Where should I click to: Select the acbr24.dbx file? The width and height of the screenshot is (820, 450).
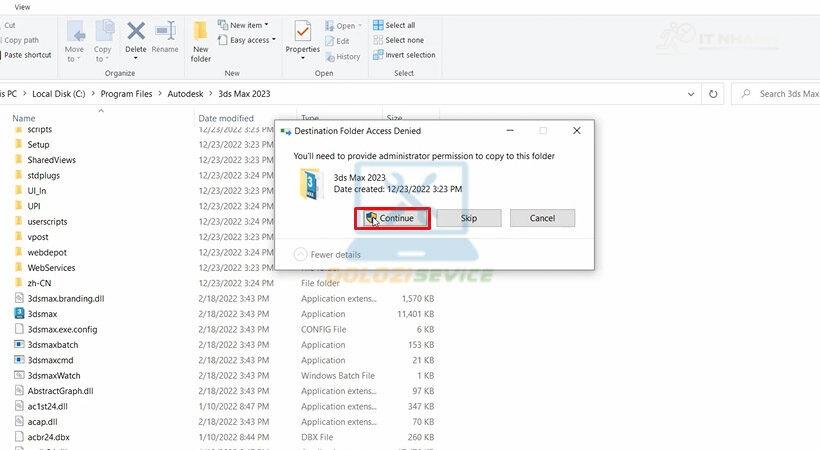49,437
